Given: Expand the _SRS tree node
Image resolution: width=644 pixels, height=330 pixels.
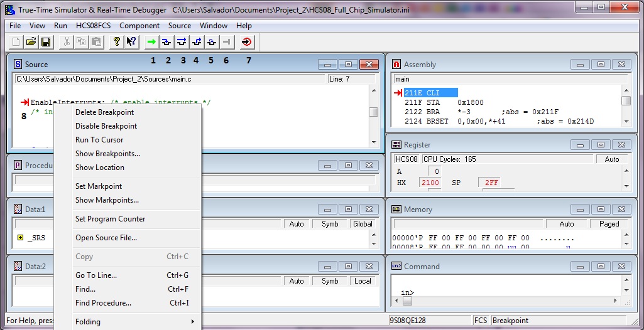Looking at the screenshot, I should [x=21, y=238].
